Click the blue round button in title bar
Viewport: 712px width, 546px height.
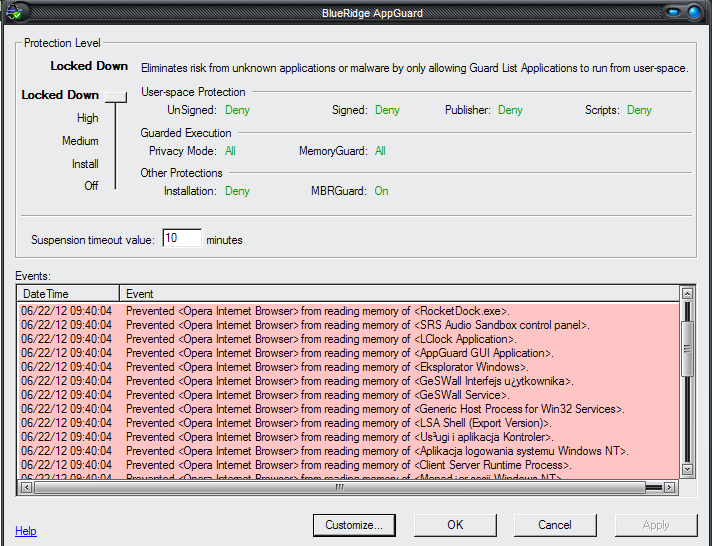click(x=694, y=12)
